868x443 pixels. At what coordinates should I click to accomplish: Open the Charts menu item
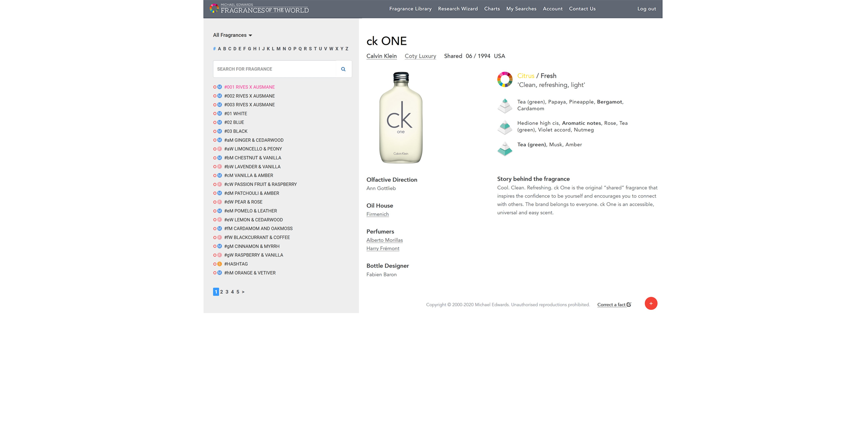coord(492,9)
